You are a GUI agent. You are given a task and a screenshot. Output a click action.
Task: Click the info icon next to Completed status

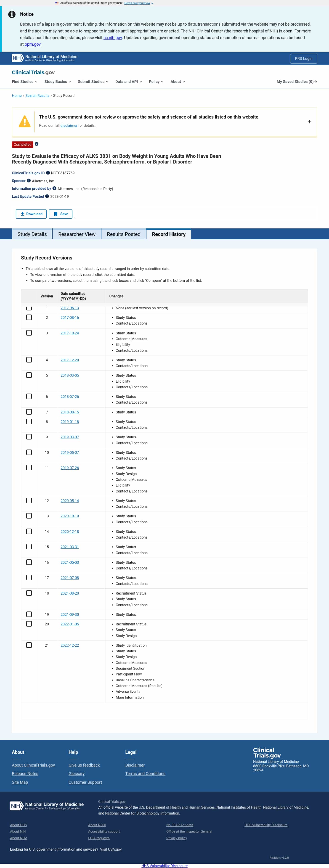[36, 144]
